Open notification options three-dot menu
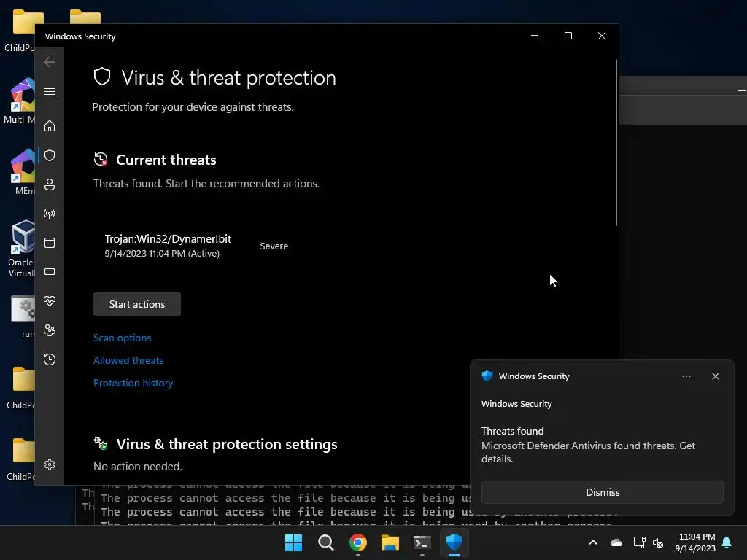Image resolution: width=747 pixels, height=560 pixels. [686, 376]
